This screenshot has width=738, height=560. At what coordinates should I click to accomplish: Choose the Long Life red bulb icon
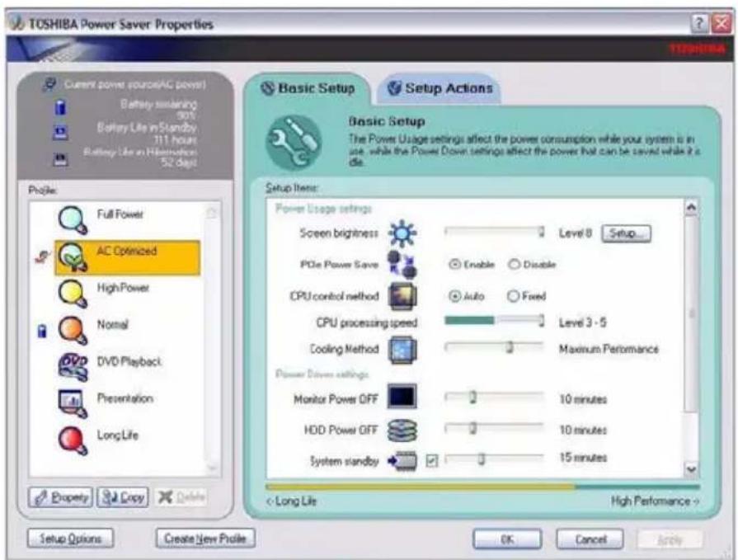pos(73,440)
